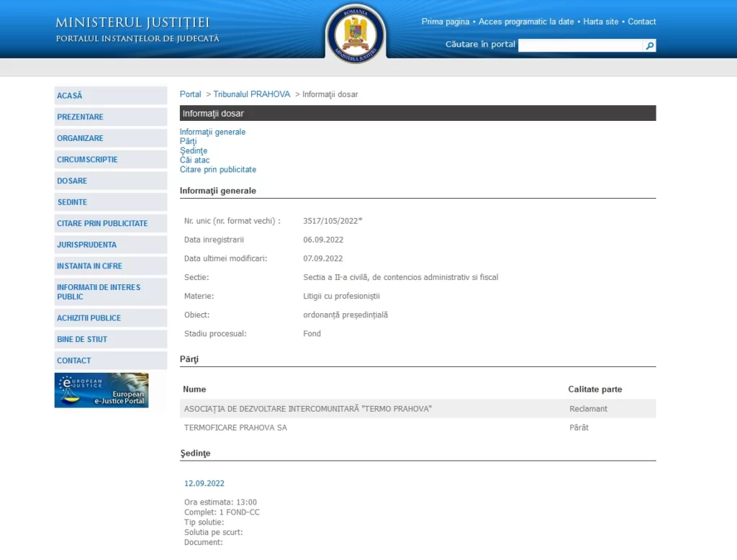
Task: Open Acces programatic la date
Action: 526,22
